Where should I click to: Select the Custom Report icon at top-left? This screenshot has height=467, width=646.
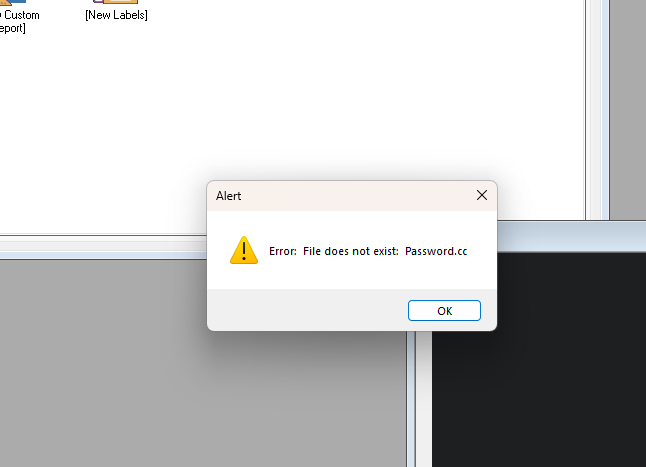click(13, 2)
